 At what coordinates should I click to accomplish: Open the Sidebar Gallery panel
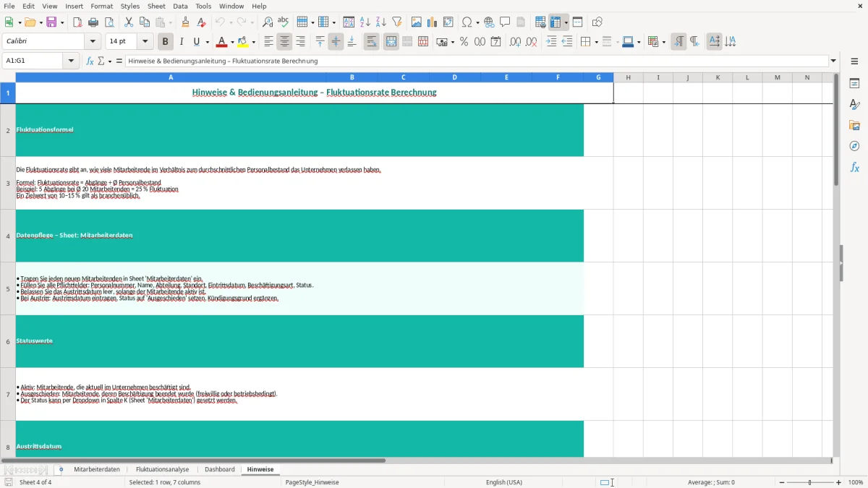[854, 126]
